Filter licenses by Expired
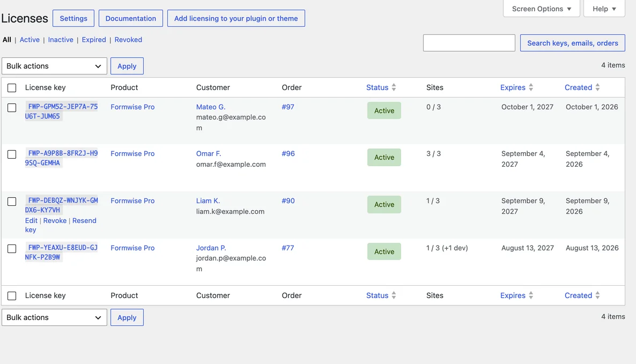636x364 pixels. pyautogui.click(x=94, y=40)
